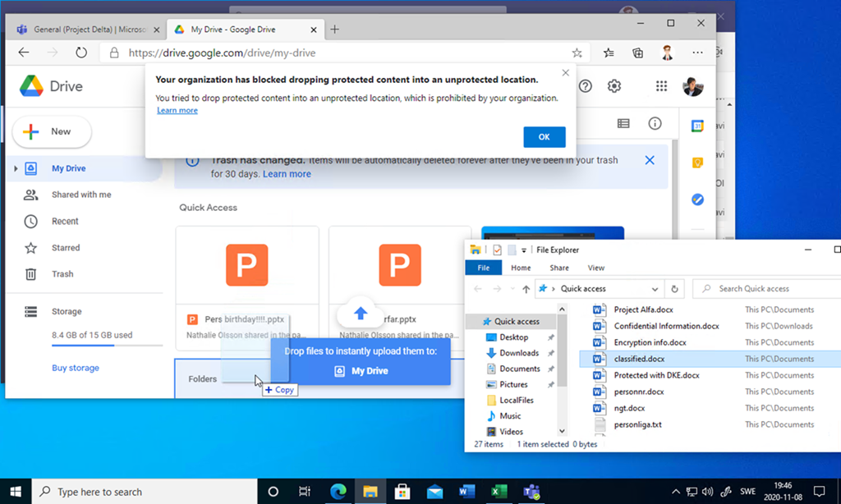Image resolution: width=841 pixels, height=504 pixels.
Task: Switch to General (Project Delta) Teams tab
Action: coord(82,30)
